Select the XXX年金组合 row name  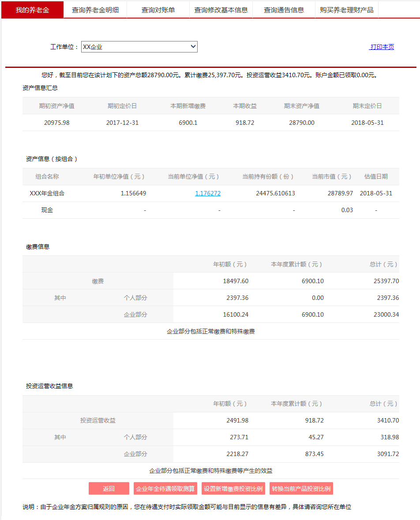47,193
